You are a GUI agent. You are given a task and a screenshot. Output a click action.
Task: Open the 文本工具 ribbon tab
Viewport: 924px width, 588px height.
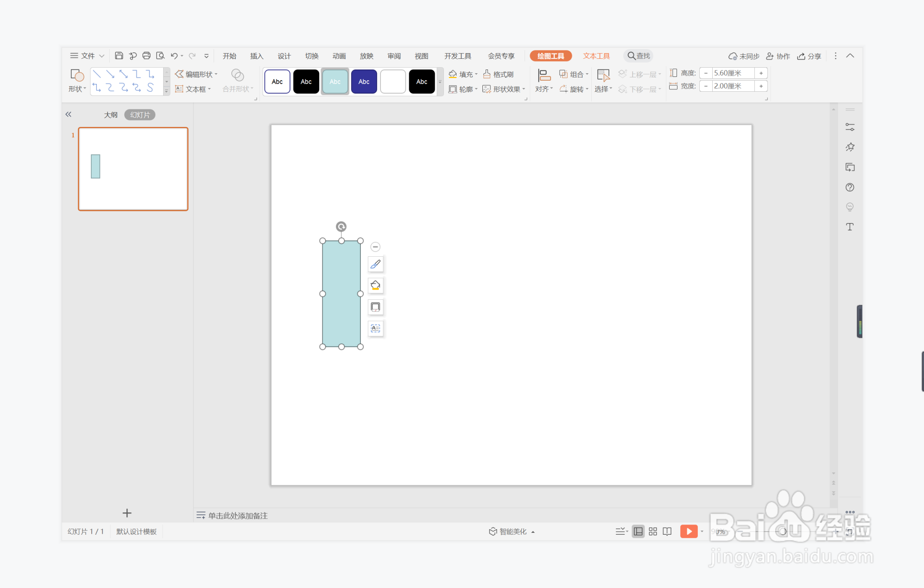pos(596,56)
